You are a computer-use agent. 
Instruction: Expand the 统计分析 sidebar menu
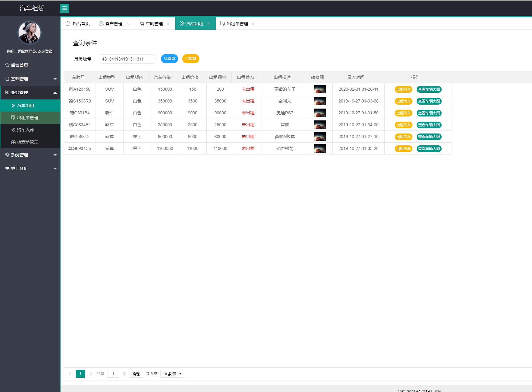(30, 168)
